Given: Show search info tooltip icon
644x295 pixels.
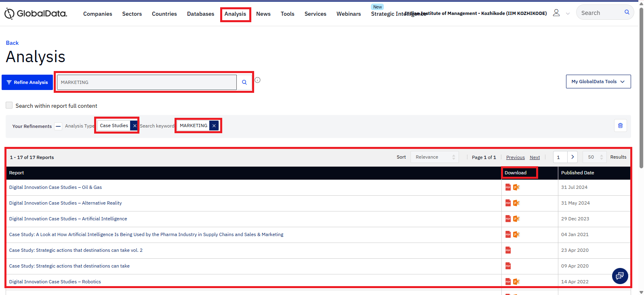Looking at the screenshot, I should pyautogui.click(x=257, y=80).
